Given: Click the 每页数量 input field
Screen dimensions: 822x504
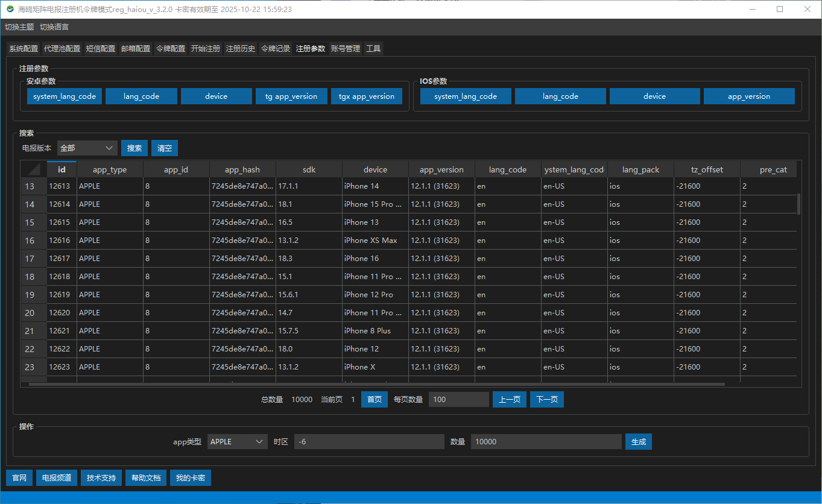Looking at the screenshot, I should (x=458, y=399).
